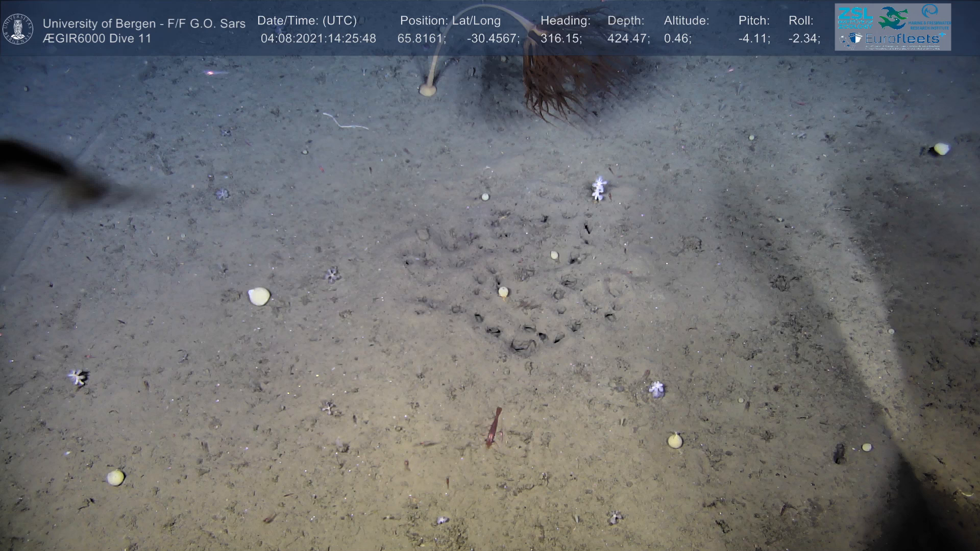
Task: Click the Date/Time (UTC) label
Action: [x=307, y=21]
